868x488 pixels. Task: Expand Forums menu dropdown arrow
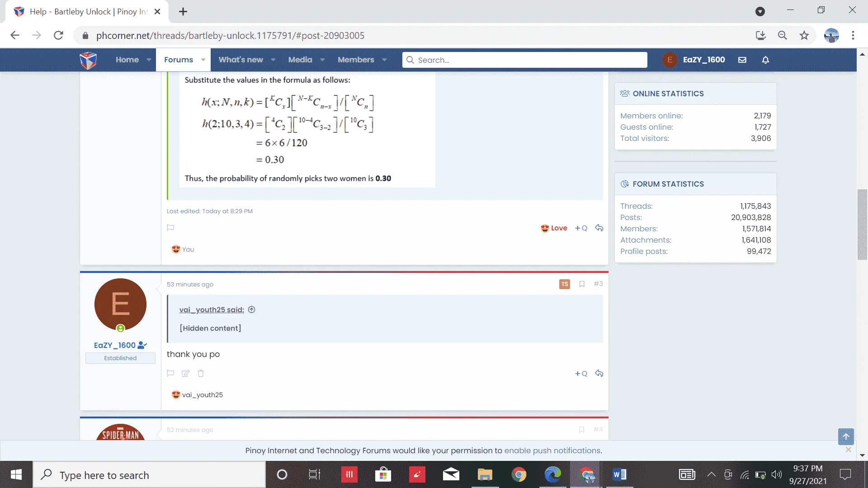pyautogui.click(x=203, y=60)
